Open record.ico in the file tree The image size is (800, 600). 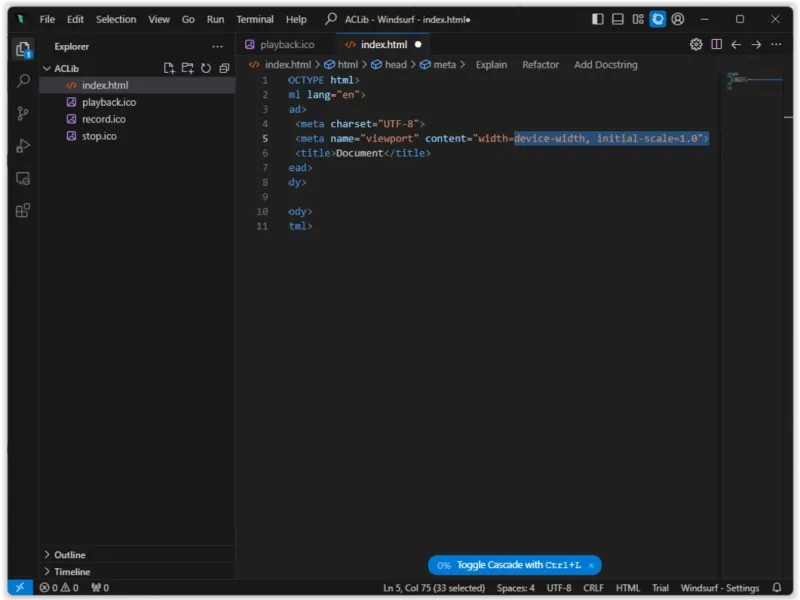coord(137,119)
